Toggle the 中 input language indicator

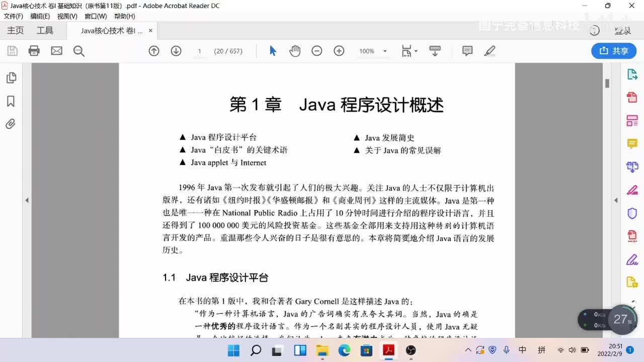click(523, 350)
